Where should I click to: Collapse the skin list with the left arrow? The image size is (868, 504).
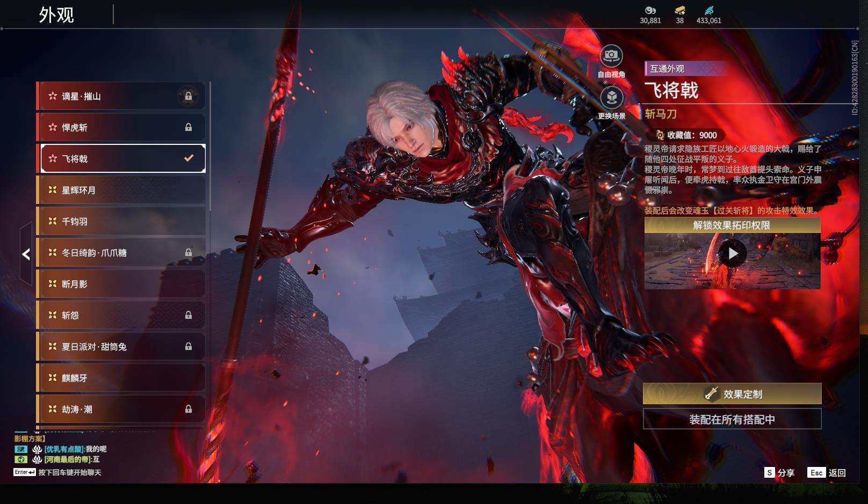click(x=26, y=254)
